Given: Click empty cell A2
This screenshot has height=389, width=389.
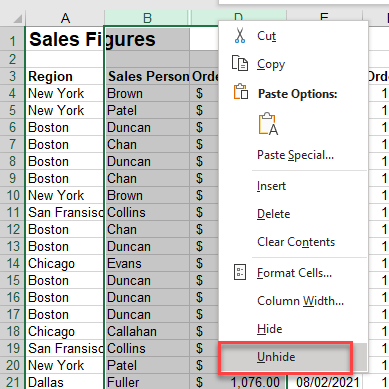Looking at the screenshot, I should click(x=65, y=59).
